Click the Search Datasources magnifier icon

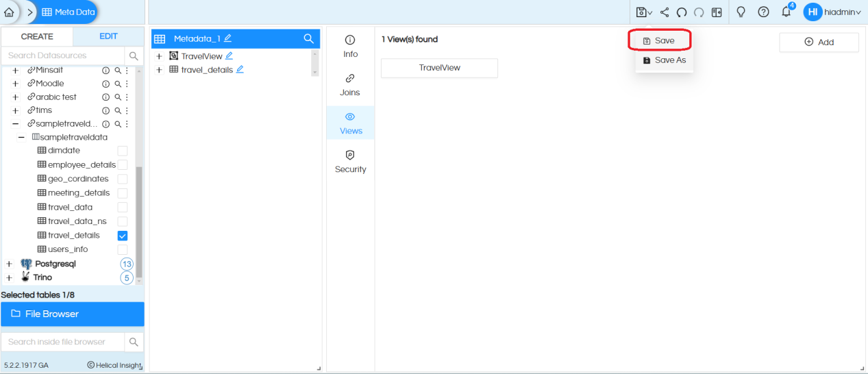(134, 55)
